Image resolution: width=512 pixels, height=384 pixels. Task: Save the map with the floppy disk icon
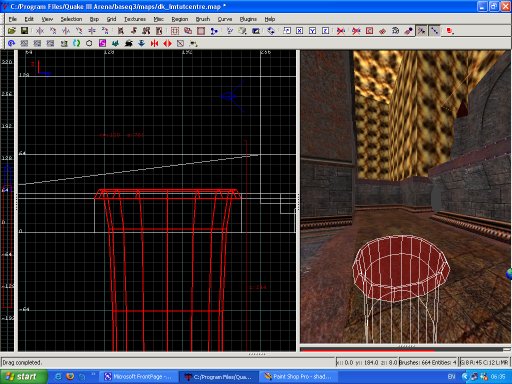24,31
